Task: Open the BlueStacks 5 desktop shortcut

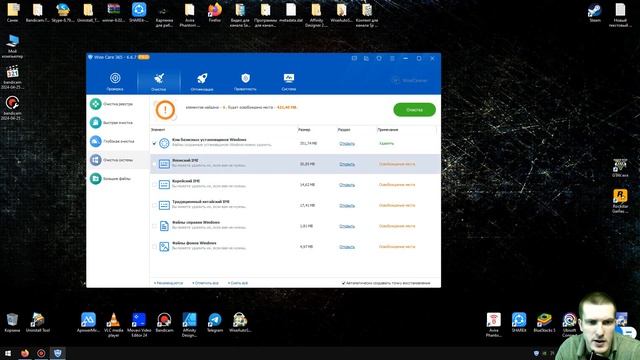Action: 544,322
